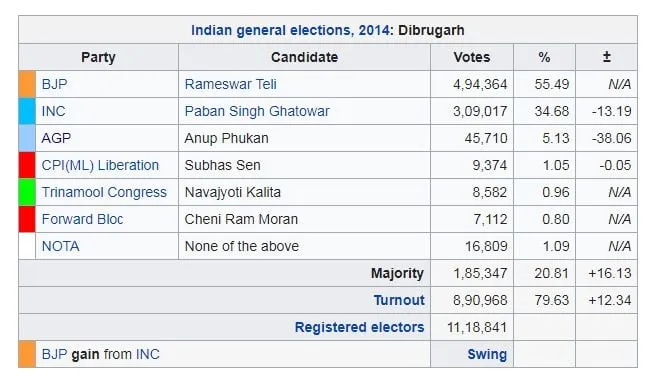
Task: Follow the Rameswar Teli candidate link
Action: pos(230,84)
